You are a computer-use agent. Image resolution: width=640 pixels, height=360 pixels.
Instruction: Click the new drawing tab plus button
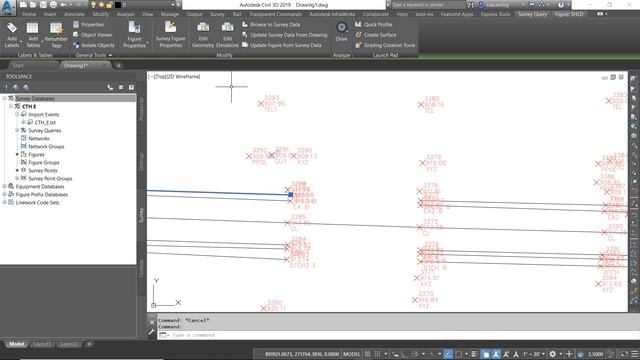pos(119,65)
